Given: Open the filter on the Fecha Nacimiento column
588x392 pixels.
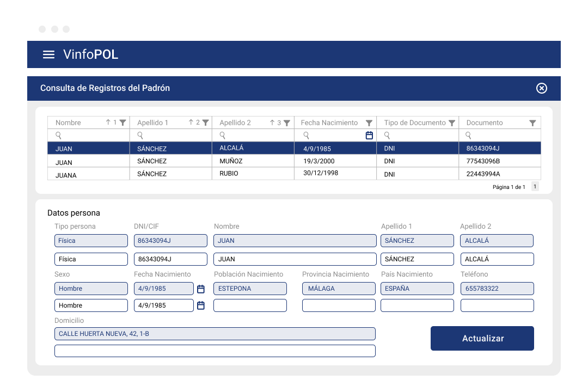Looking at the screenshot, I should pyautogui.click(x=369, y=123).
